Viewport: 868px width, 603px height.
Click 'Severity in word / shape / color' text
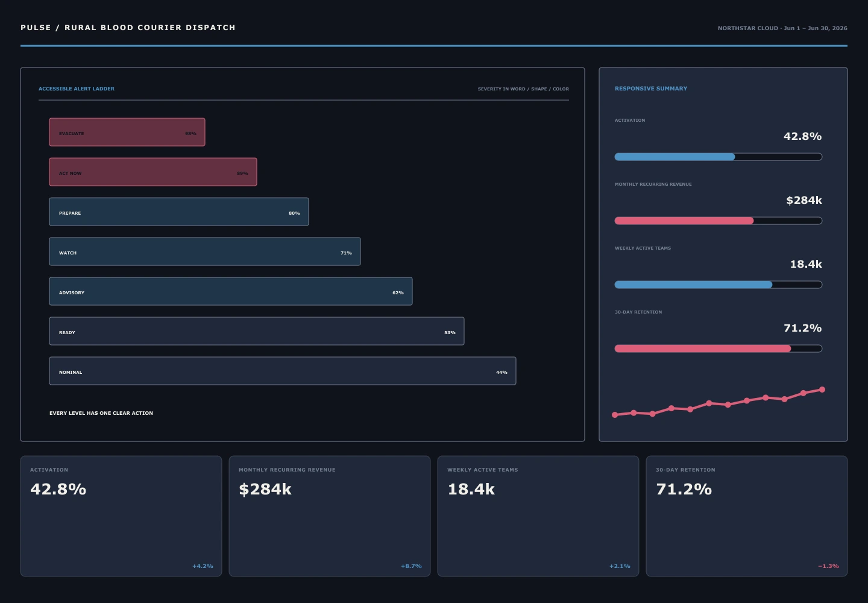[x=523, y=89]
